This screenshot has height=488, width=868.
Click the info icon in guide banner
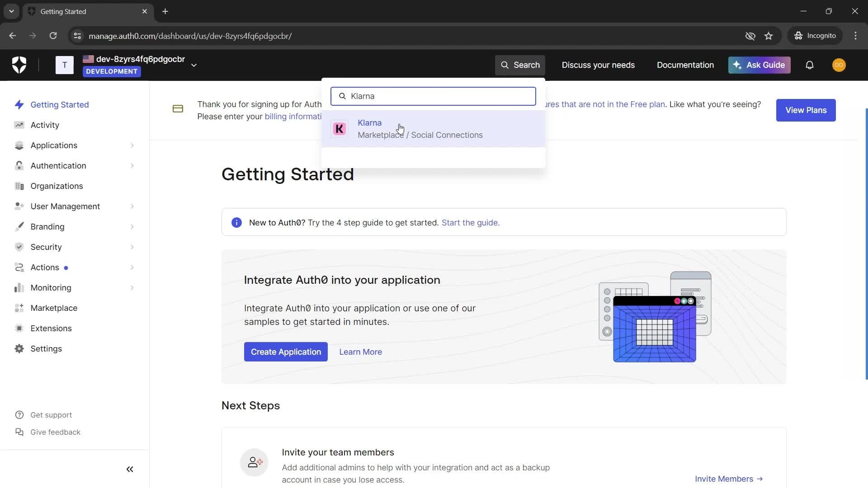[x=236, y=223]
